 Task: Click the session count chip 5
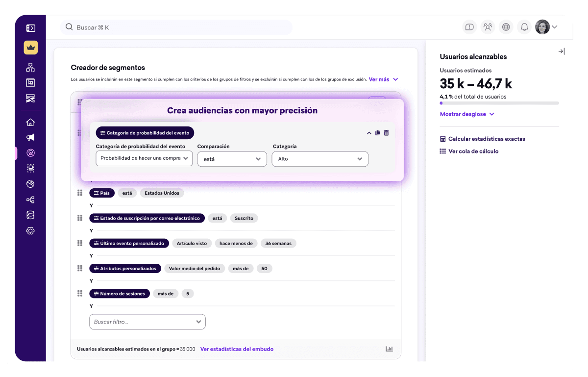click(x=188, y=294)
